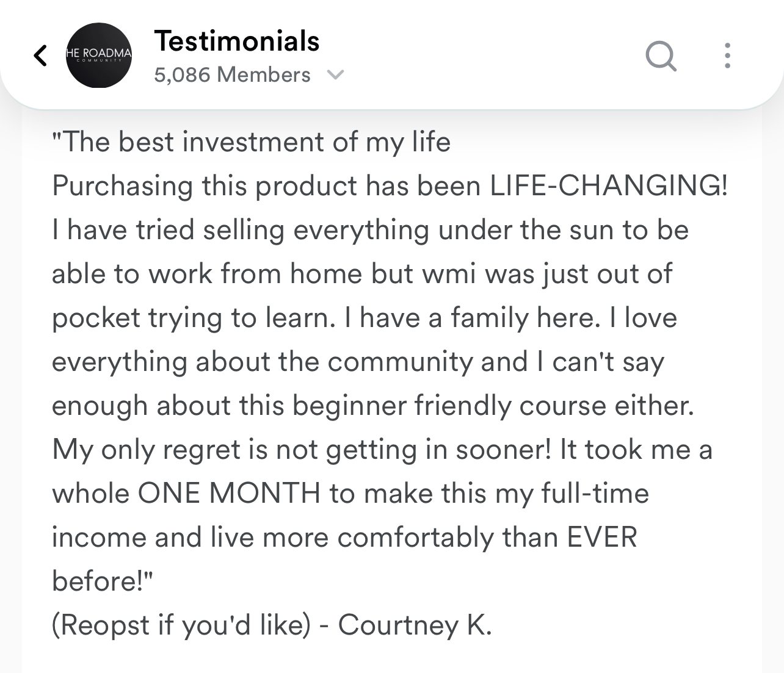Viewport: 784px width, 673px height.
Task: Click the "full-time" word in the message
Action: click(595, 494)
